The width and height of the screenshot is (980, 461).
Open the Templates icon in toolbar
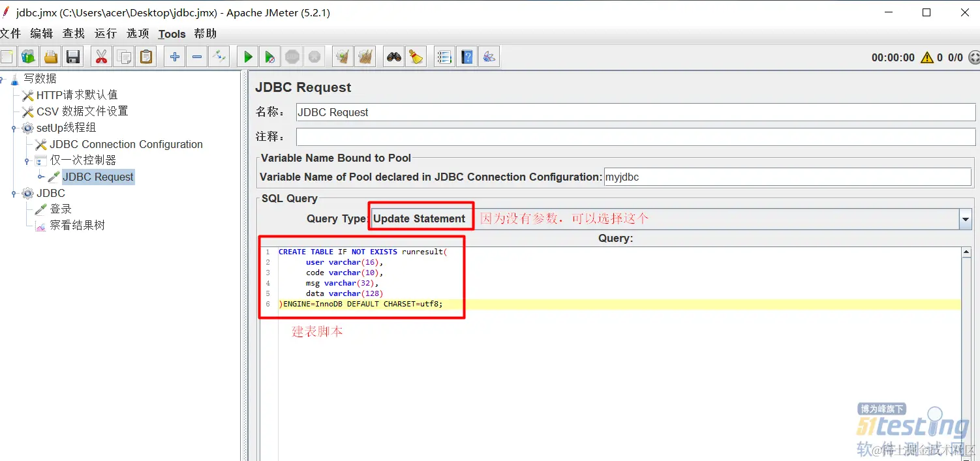click(x=28, y=57)
